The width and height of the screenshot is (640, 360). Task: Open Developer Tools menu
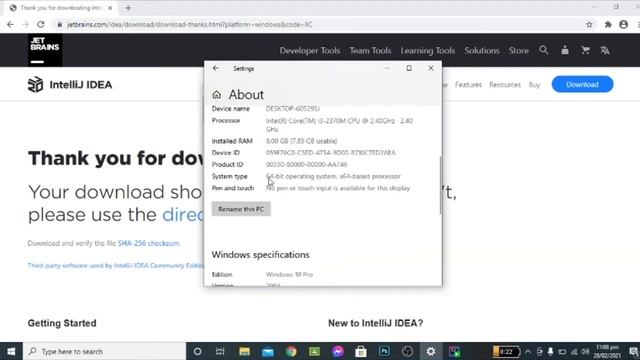point(310,51)
